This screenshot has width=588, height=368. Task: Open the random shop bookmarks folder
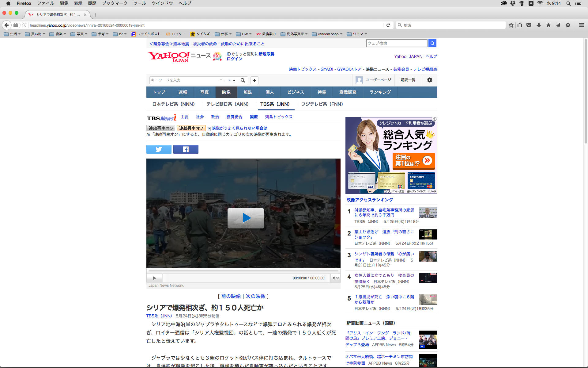(327, 34)
